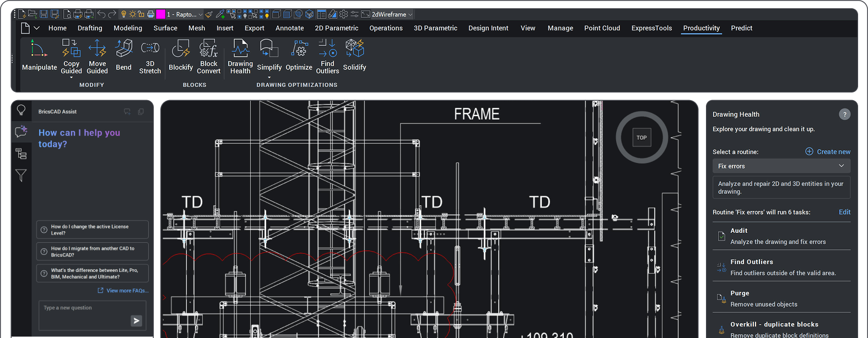
Task: Click the Create new routine link
Action: [828, 151]
